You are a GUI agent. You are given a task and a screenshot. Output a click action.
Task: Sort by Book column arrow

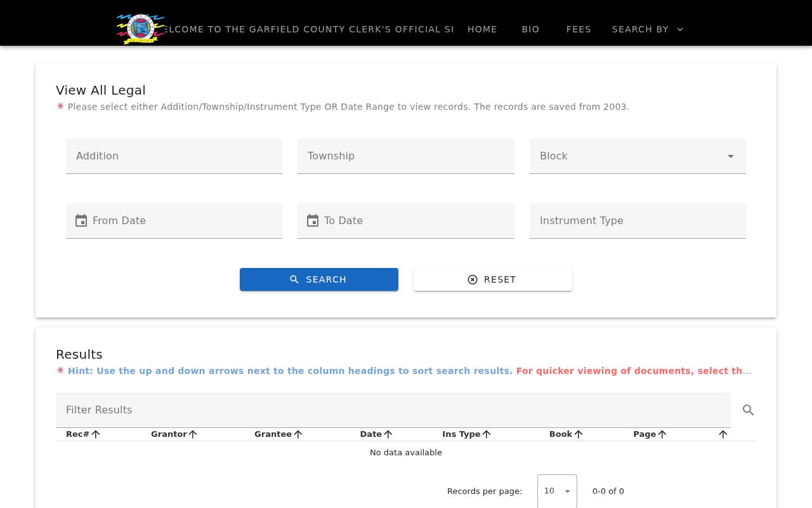[x=579, y=434]
